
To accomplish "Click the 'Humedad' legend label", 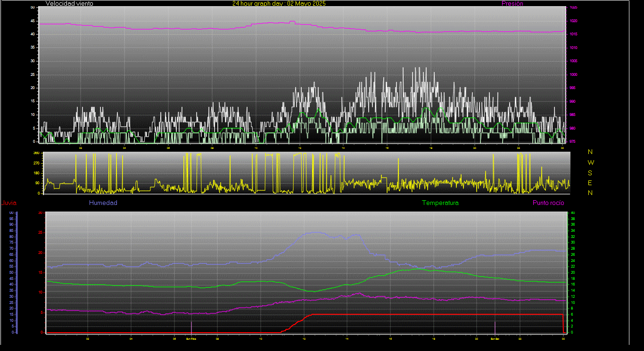I will (103, 203).
